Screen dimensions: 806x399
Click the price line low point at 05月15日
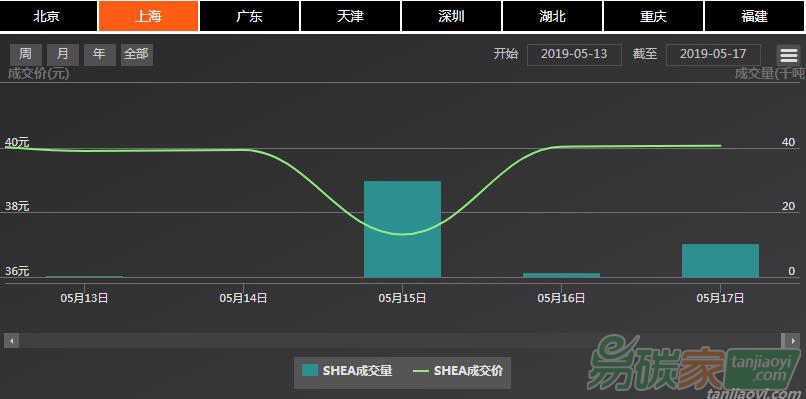click(x=402, y=234)
